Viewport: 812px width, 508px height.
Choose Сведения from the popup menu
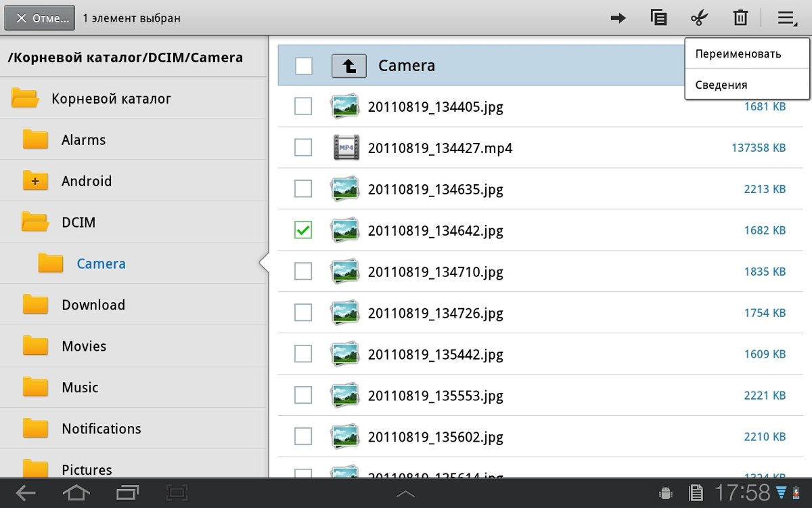pyautogui.click(x=721, y=85)
